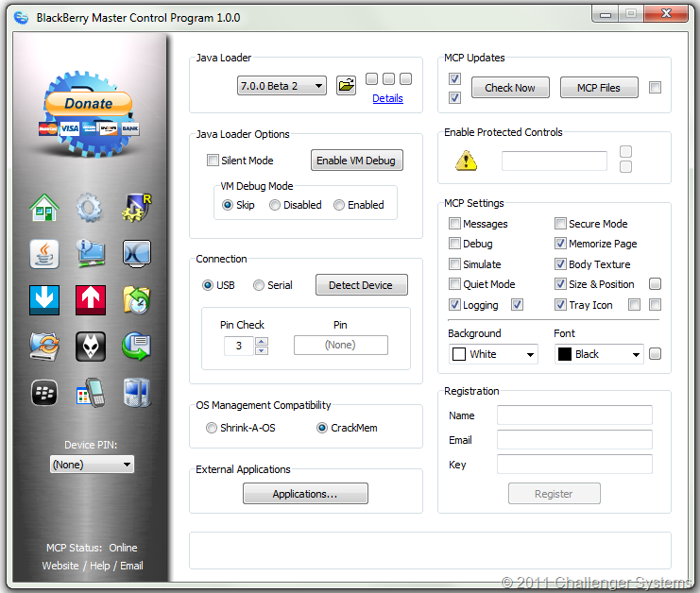The width and height of the screenshot is (700, 593).
Task: Select Shrink-A-OS compatibility
Action: pyautogui.click(x=212, y=428)
